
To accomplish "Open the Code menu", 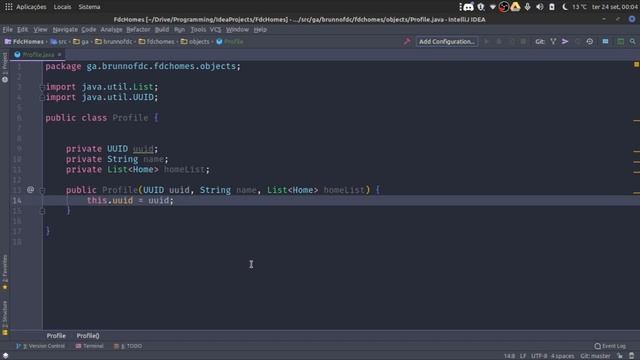I will 89,29.
